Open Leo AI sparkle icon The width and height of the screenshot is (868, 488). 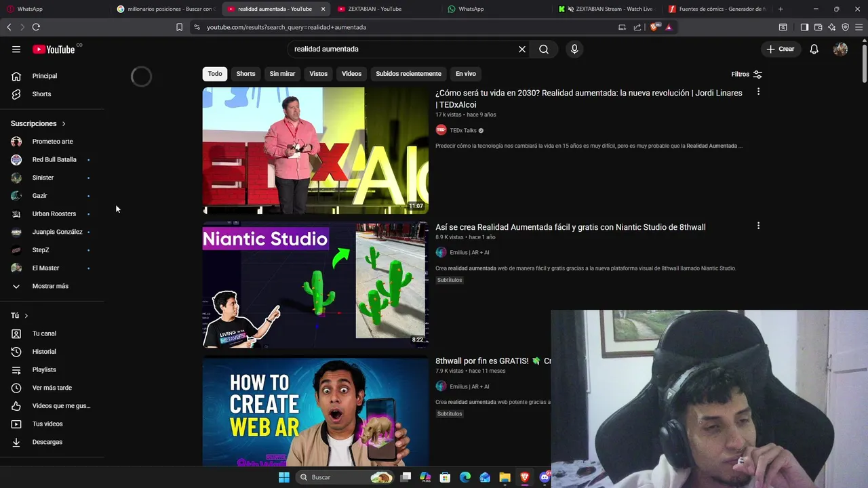pos(831,27)
